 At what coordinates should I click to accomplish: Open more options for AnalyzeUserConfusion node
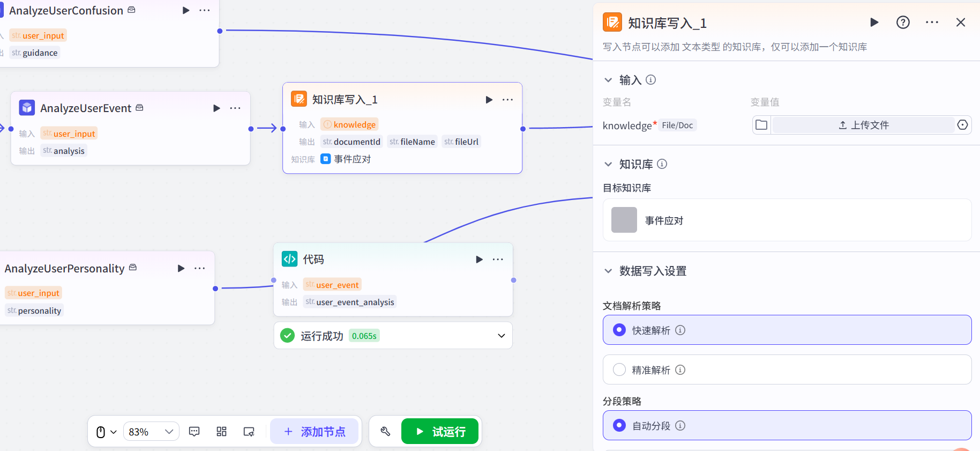point(205,10)
